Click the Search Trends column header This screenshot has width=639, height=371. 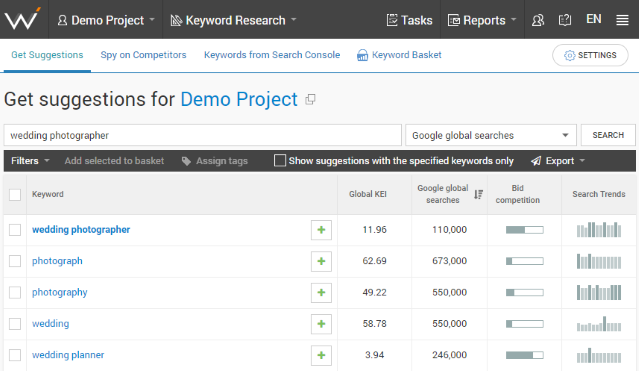(x=599, y=194)
